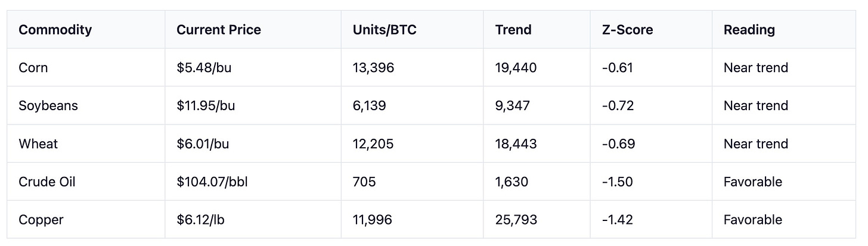Click the Copper row label
The image size is (868, 246).
pos(41,220)
